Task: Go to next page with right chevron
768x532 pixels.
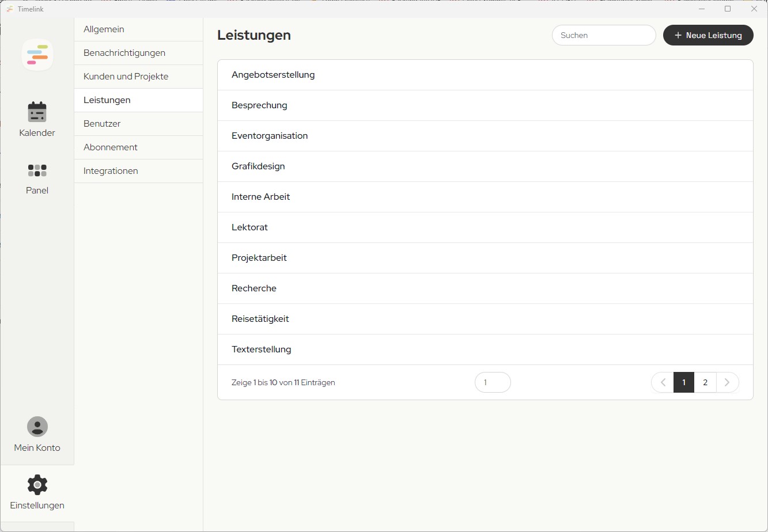Action: (x=727, y=382)
